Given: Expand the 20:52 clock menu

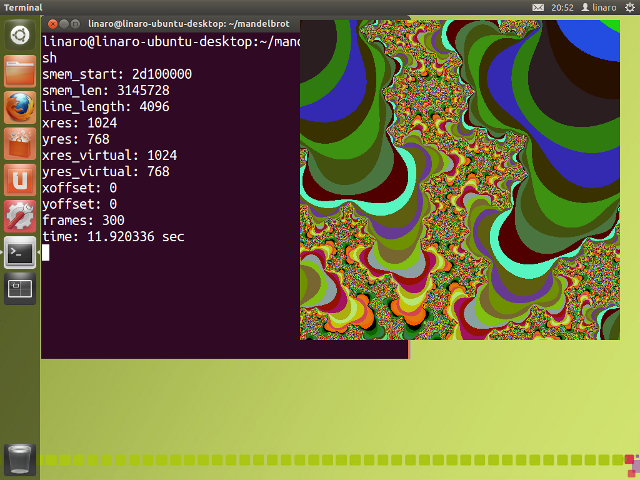Looking at the screenshot, I should point(562,7).
